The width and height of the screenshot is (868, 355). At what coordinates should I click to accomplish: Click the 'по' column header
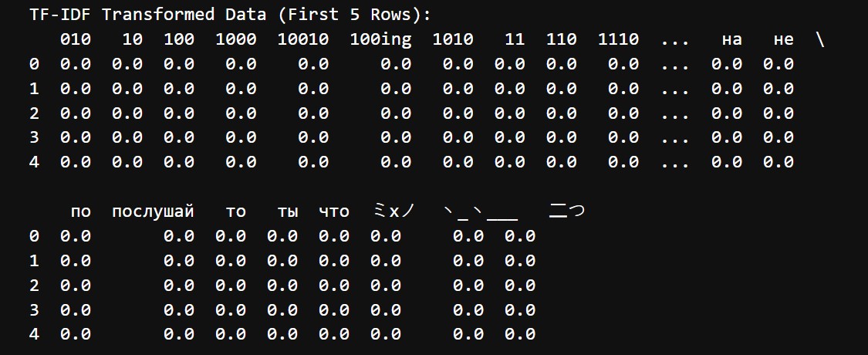tap(81, 212)
